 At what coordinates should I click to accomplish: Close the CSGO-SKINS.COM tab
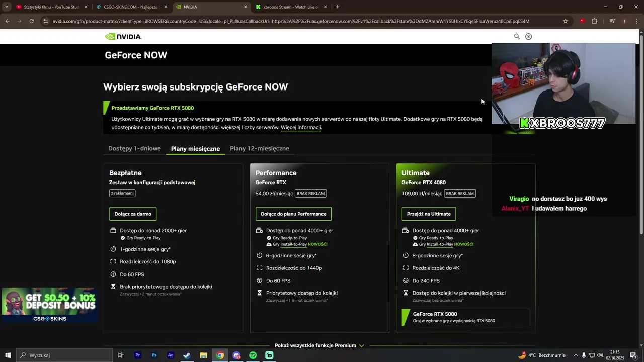click(166, 7)
